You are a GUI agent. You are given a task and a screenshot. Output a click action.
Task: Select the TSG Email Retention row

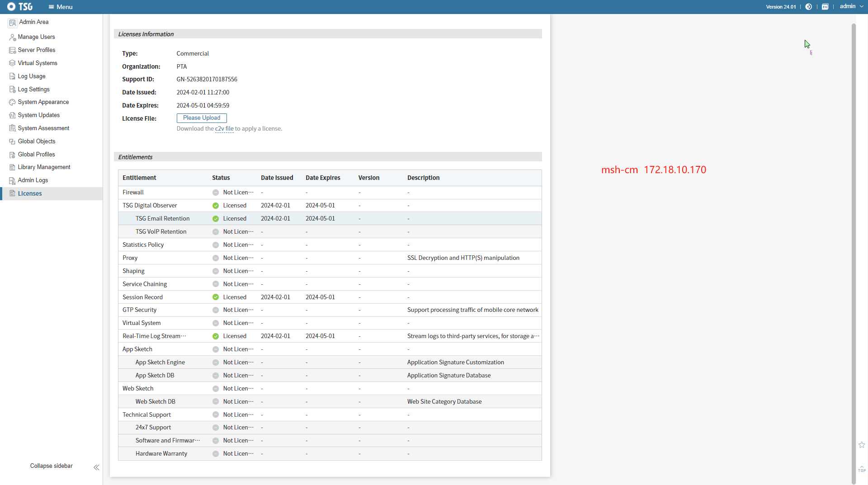point(162,219)
